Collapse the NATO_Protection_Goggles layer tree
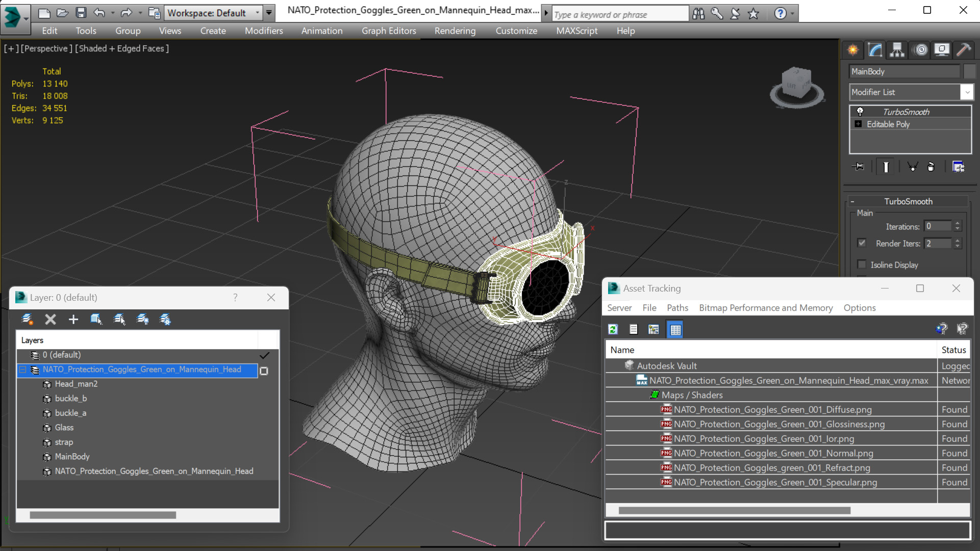Viewport: 980px width, 551px height. (x=23, y=370)
